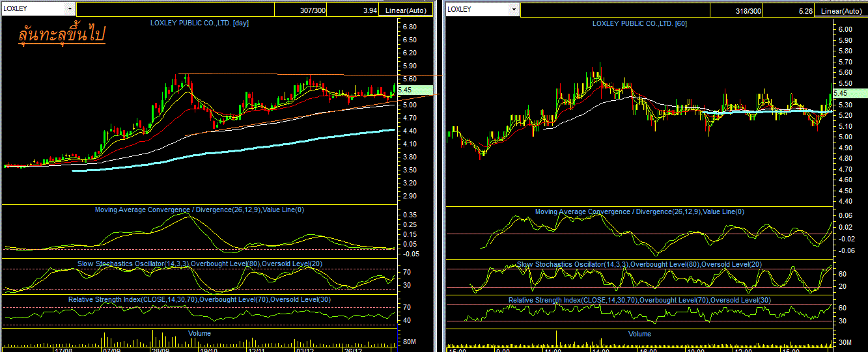
Task: Open the symbol dropdown arrow on the daily chart
Action: 70,9
